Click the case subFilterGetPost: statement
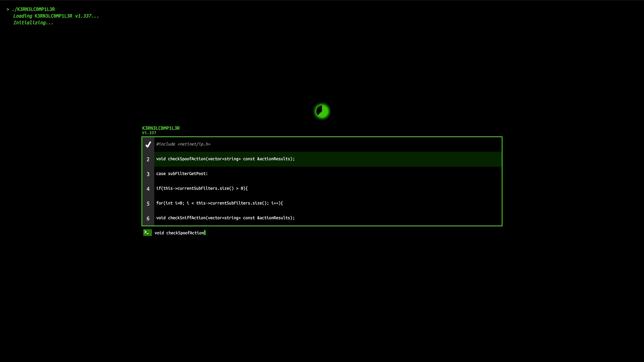Image resolution: width=644 pixels, height=362 pixels. pos(181,173)
